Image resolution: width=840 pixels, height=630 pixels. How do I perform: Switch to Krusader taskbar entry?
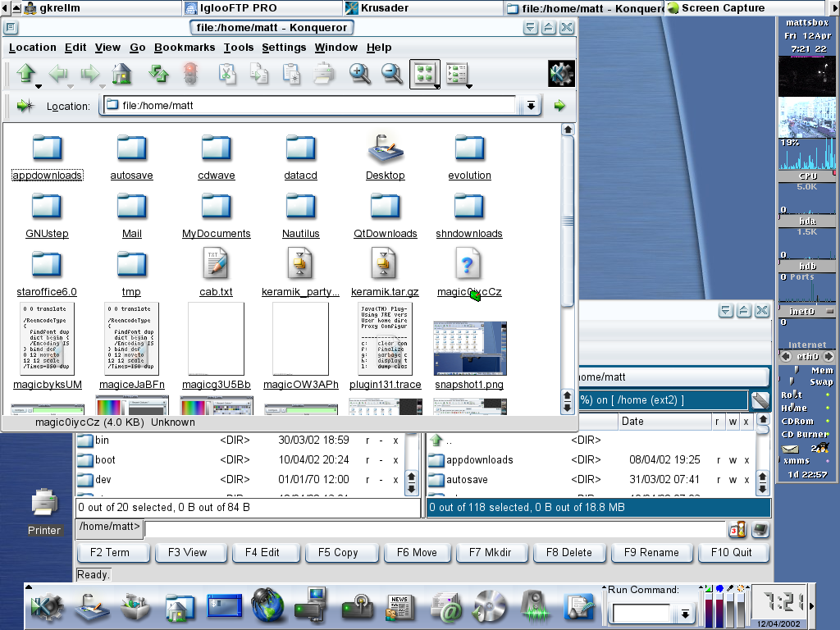(422, 8)
